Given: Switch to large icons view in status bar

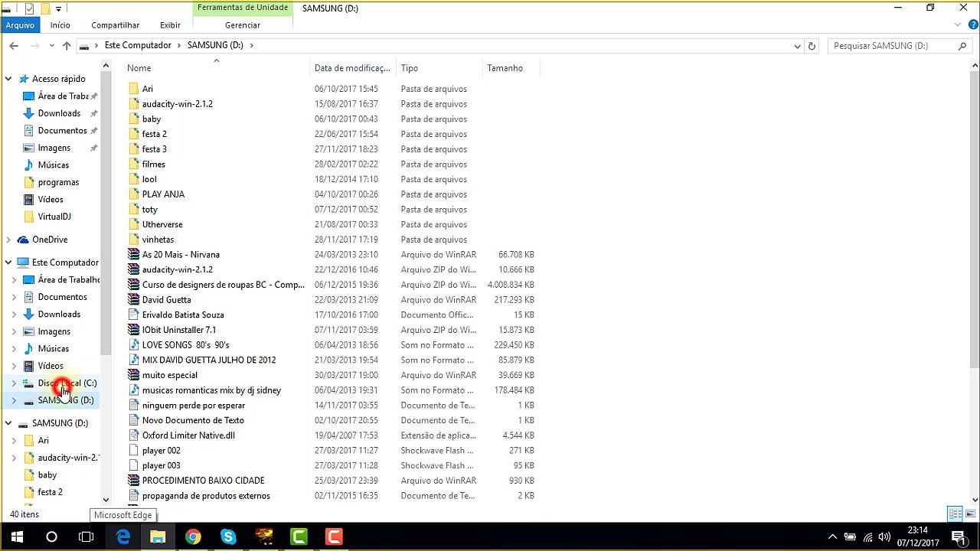Looking at the screenshot, I should [x=971, y=514].
